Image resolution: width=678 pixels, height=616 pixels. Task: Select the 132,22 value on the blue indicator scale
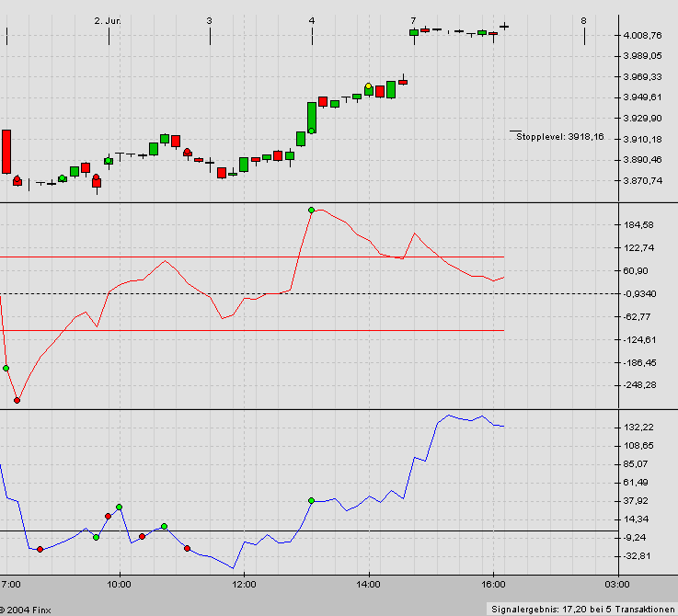638,428
